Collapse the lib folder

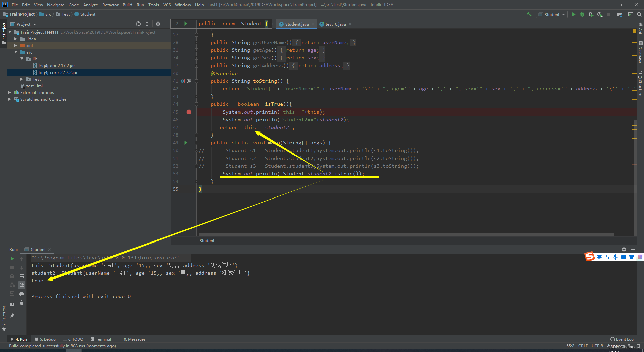click(22, 59)
